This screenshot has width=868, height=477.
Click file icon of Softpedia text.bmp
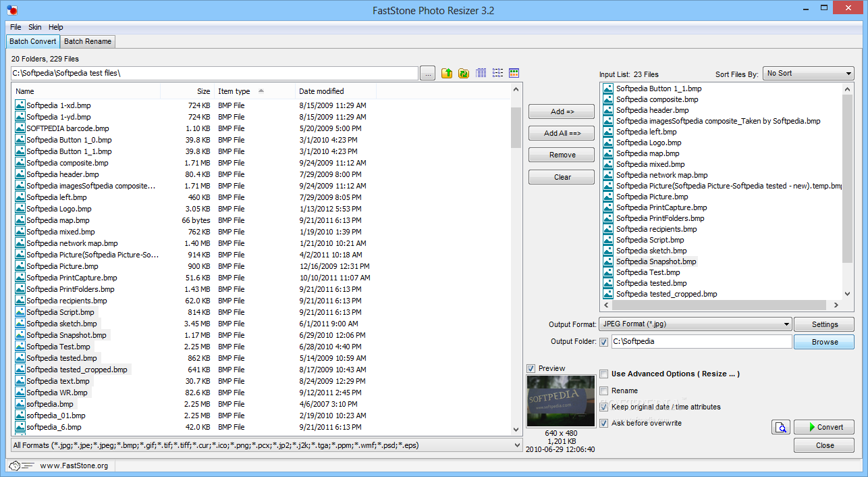tap(20, 381)
